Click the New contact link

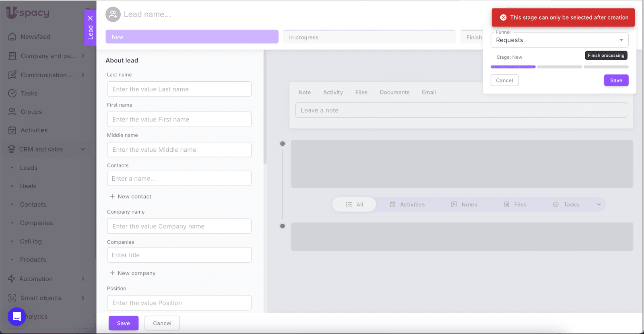[131, 197]
